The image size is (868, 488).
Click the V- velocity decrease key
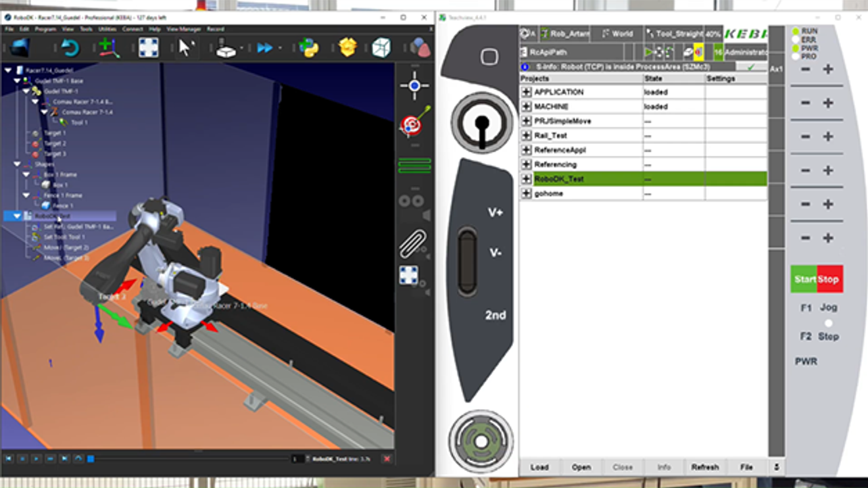pos(495,253)
